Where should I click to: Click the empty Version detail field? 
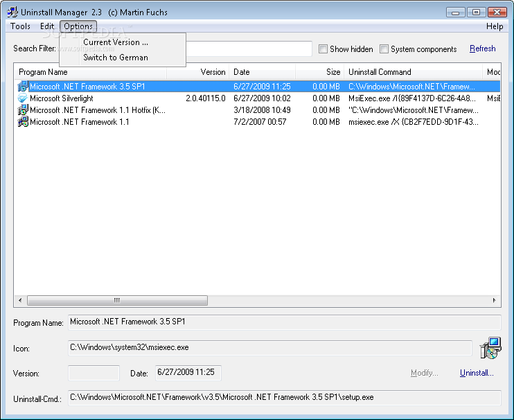94,373
